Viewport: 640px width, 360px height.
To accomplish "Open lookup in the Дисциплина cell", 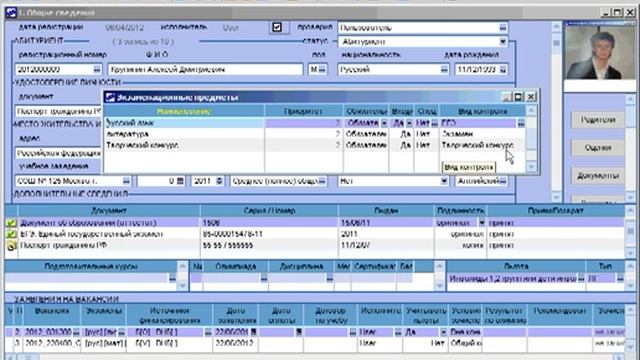I will pos(329,278).
